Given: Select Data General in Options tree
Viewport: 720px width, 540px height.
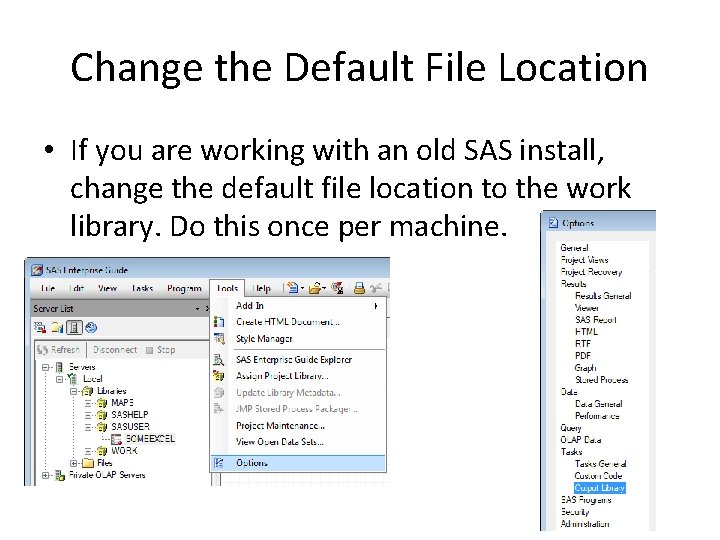Looking at the screenshot, I should click(599, 404).
